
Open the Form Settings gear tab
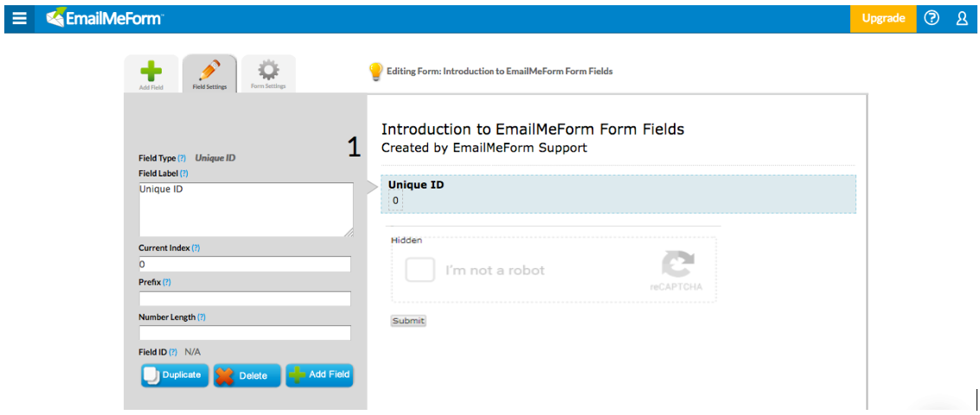(268, 74)
